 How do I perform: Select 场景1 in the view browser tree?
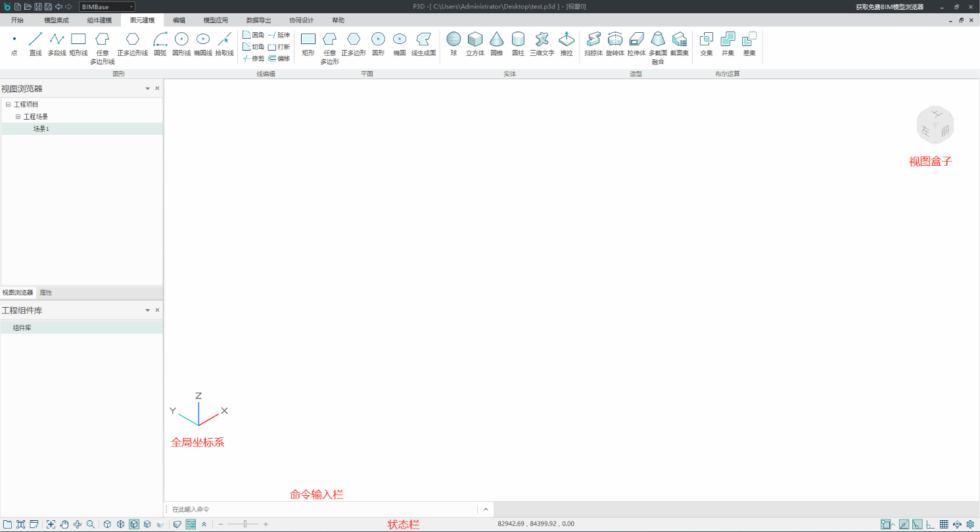click(82, 129)
